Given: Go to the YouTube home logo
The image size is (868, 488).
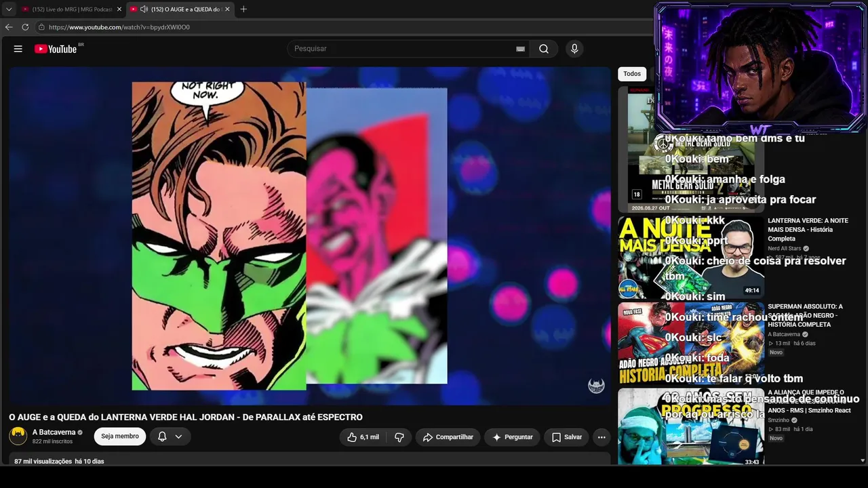Looking at the screenshot, I should coord(56,49).
